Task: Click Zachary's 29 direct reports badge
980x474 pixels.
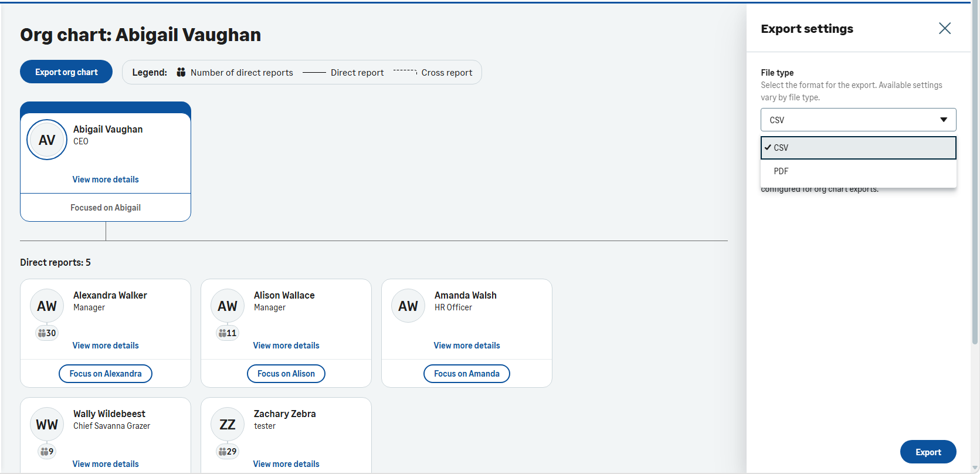Action: (228, 451)
